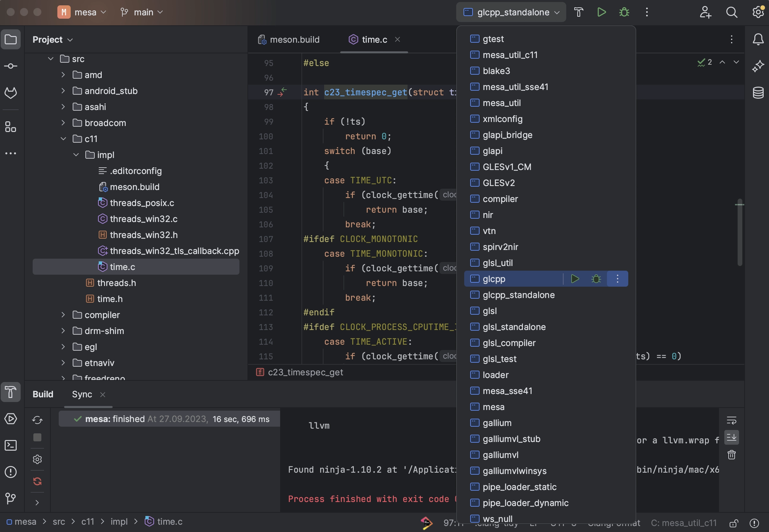Run glcpp_standalone with top toolbar play icon
The height and width of the screenshot is (532, 769).
click(602, 12)
